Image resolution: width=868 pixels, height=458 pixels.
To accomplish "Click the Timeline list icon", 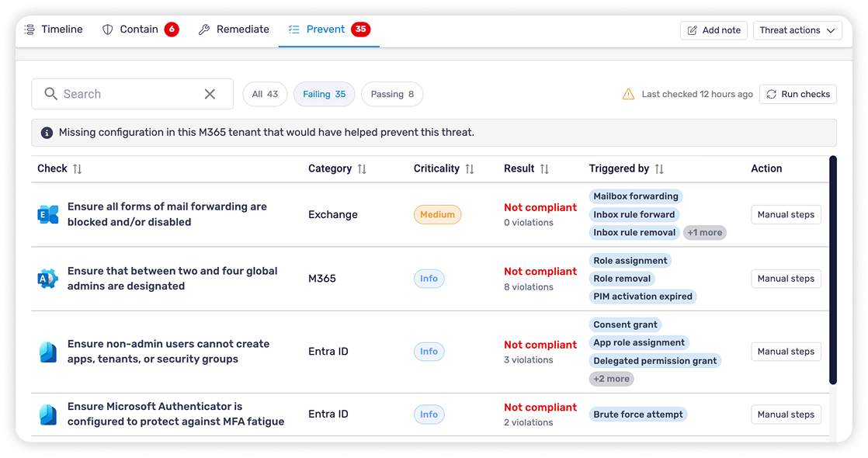I will click(30, 29).
